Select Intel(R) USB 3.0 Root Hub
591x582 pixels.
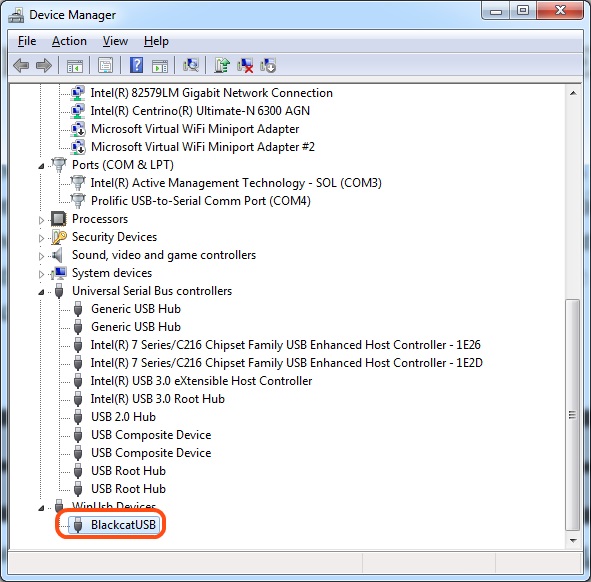pyautogui.click(x=158, y=399)
